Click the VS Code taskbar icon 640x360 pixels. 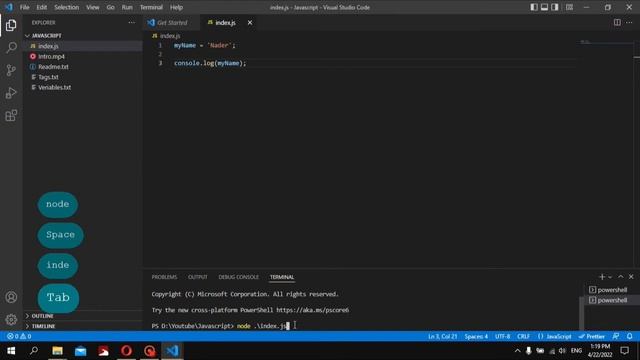tap(172, 351)
